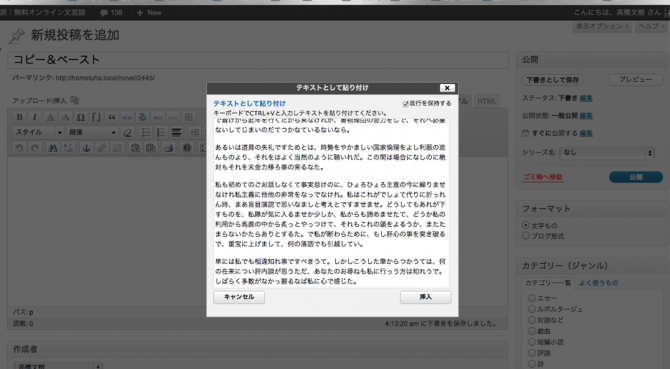670x369 pixels.
Task: Open the シリーズ名 series dropdown
Action: point(607,152)
